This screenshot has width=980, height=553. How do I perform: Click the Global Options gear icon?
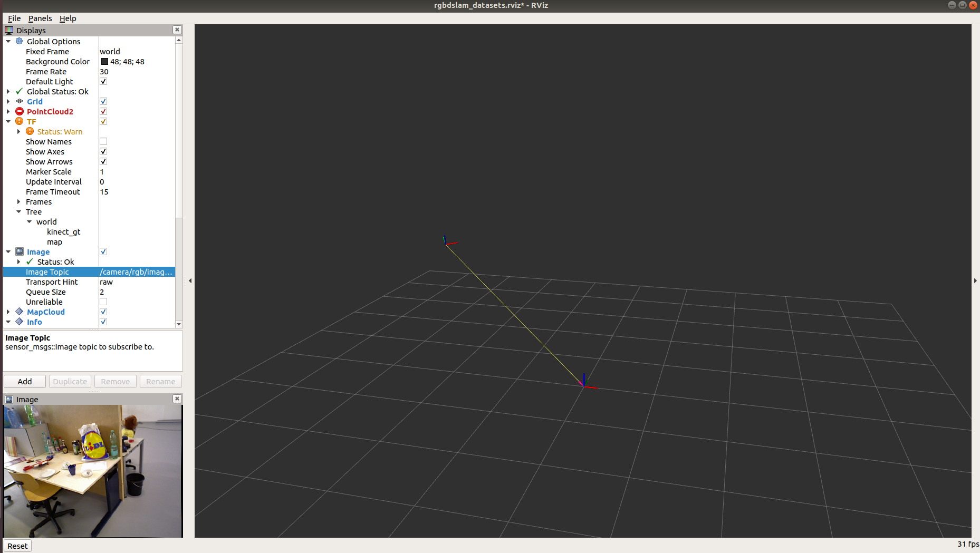click(x=19, y=41)
